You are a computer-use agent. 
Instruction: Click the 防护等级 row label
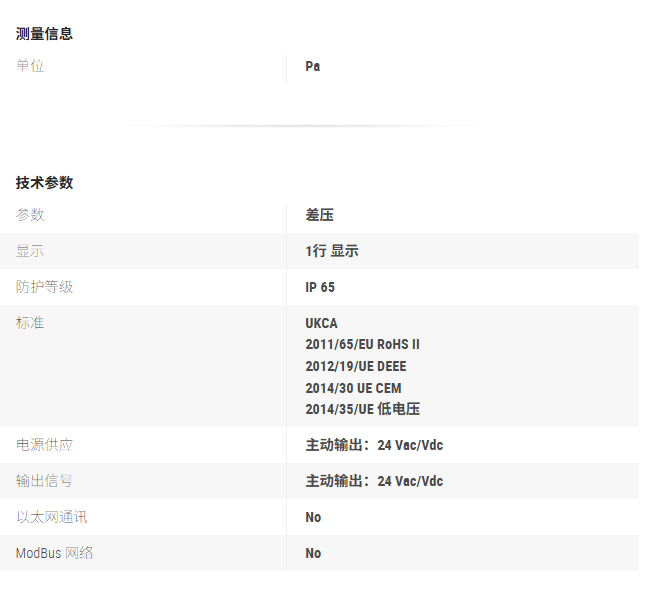[x=44, y=287]
